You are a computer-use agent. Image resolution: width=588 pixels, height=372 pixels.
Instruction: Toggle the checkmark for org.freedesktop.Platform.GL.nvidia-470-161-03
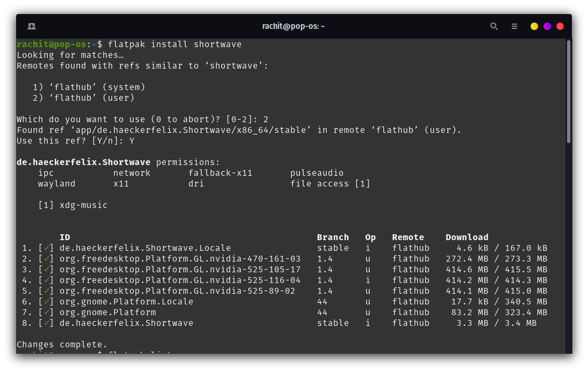48,258
